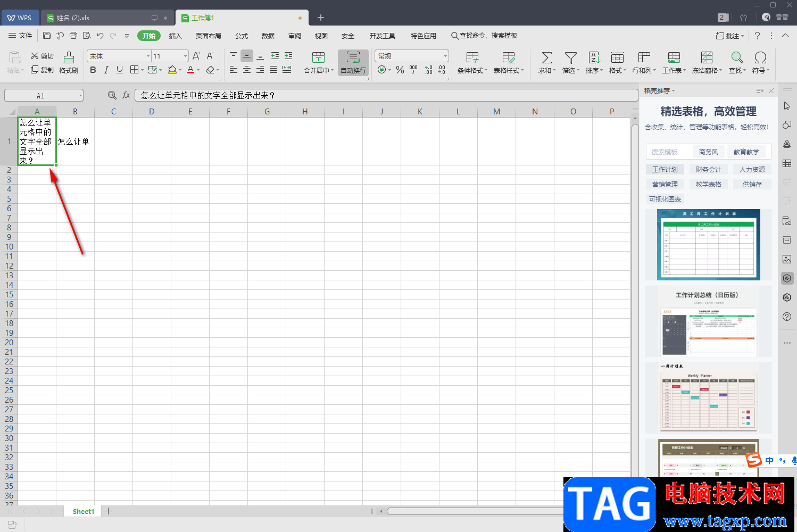Click the increase decimal places icon

(428, 70)
